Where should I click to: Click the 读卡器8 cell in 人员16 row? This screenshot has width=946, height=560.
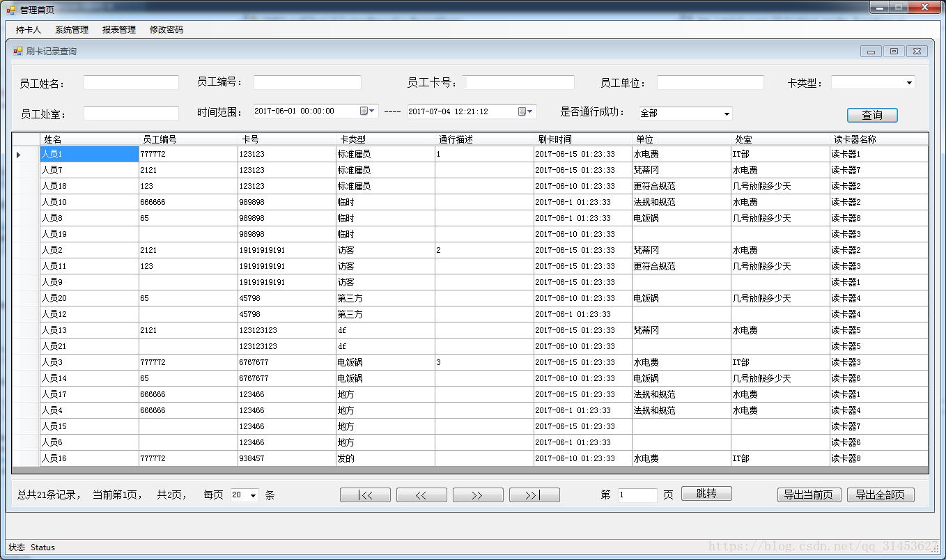879,458
